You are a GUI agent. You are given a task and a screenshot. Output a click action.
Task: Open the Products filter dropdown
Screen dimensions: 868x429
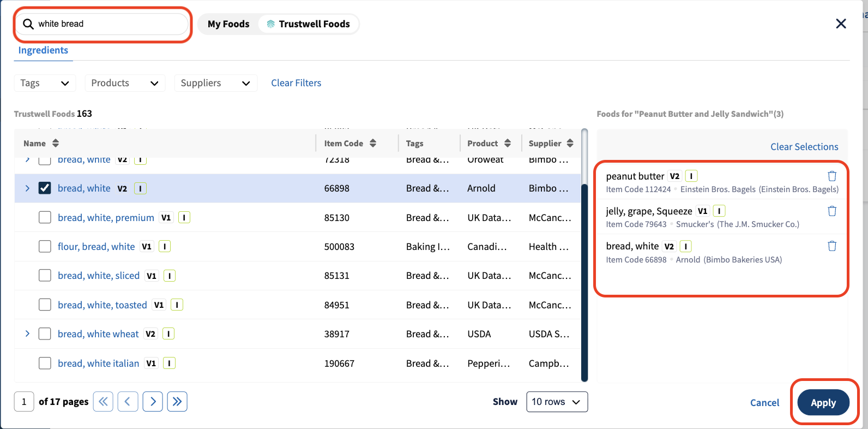pos(125,83)
